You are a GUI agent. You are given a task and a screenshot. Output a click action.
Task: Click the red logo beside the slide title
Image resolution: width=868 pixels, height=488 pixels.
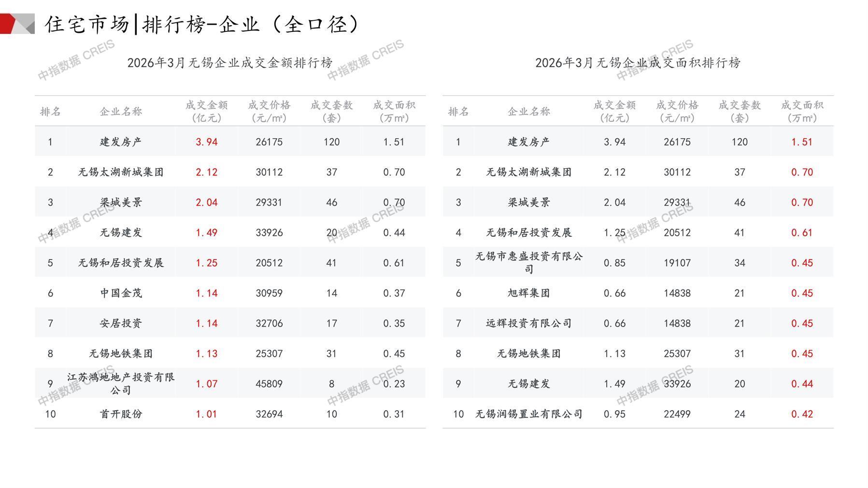tap(17, 24)
